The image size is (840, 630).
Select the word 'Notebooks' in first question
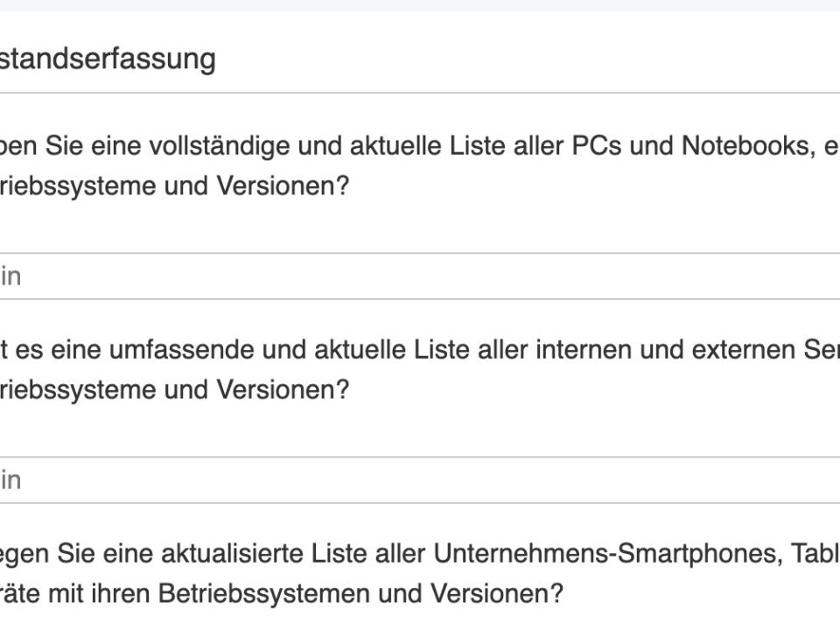coord(745,146)
